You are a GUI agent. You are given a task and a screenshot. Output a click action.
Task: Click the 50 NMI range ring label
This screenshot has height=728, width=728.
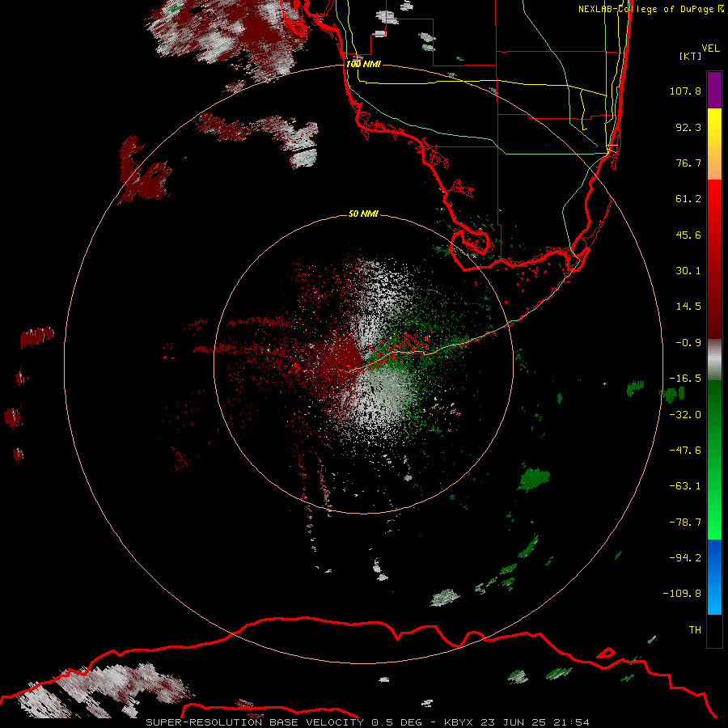tap(363, 214)
